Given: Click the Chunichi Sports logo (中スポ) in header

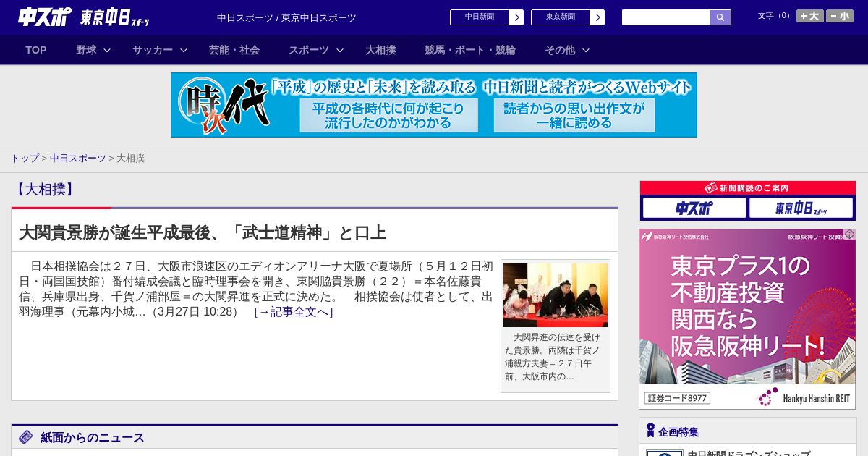Looking at the screenshot, I should coord(45,17).
